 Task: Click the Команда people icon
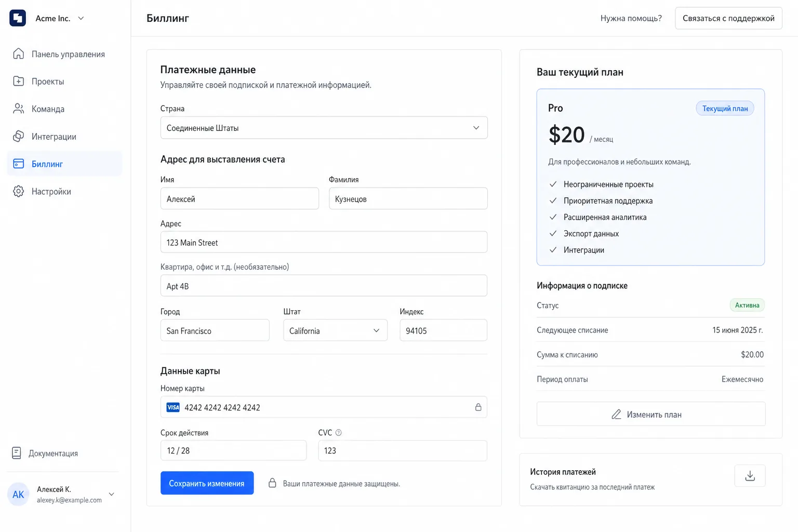pyautogui.click(x=19, y=109)
